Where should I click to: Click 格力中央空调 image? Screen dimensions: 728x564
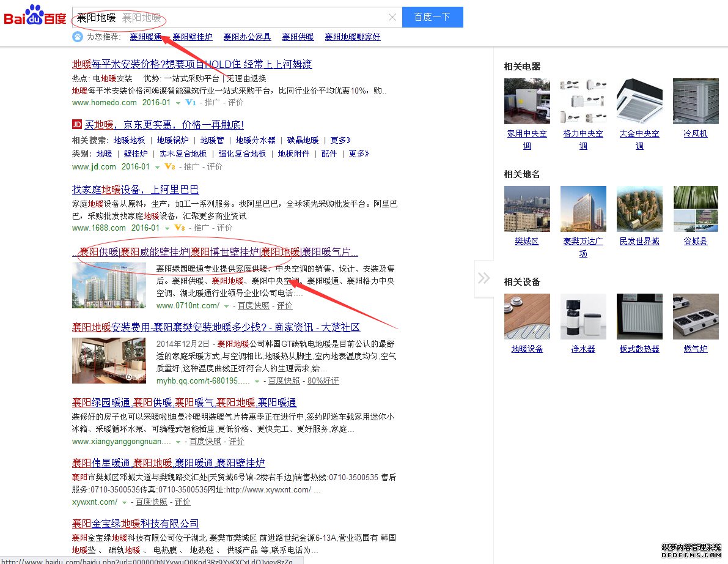[x=583, y=101]
